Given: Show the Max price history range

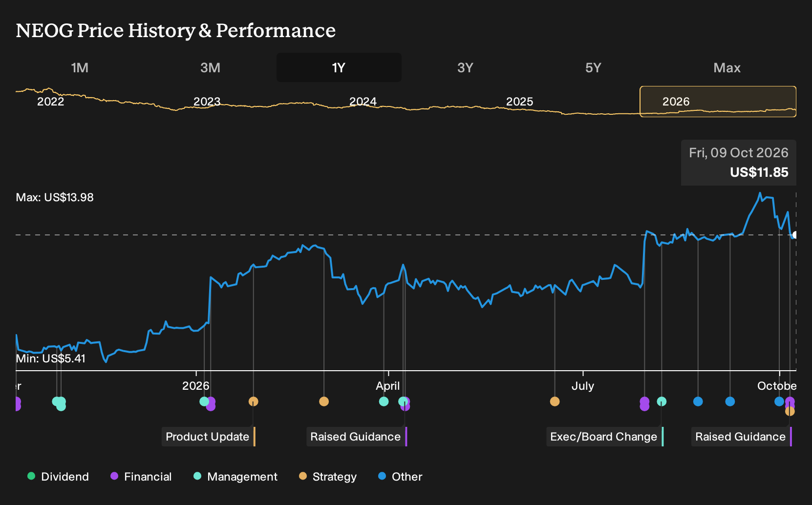Looking at the screenshot, I should [x=727, y=67].
